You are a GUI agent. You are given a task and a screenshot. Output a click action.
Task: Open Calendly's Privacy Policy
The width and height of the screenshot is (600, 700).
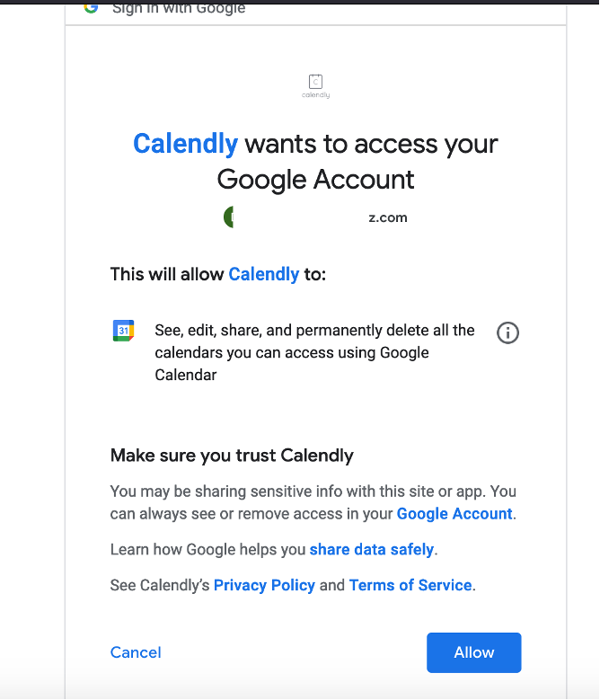tap(264, 585)
